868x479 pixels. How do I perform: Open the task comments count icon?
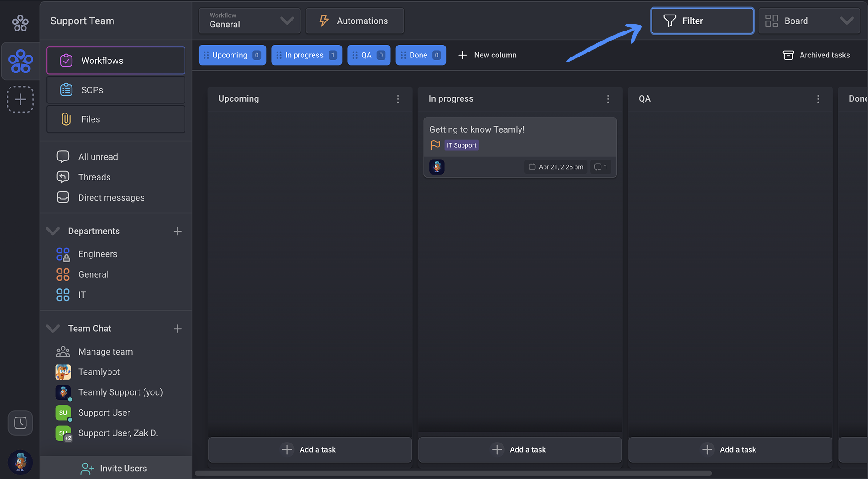(x=601, y=167)
